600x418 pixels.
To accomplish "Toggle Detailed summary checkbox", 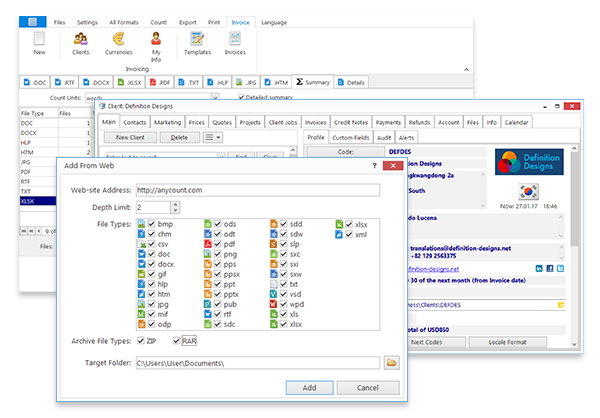I will 241,97.
